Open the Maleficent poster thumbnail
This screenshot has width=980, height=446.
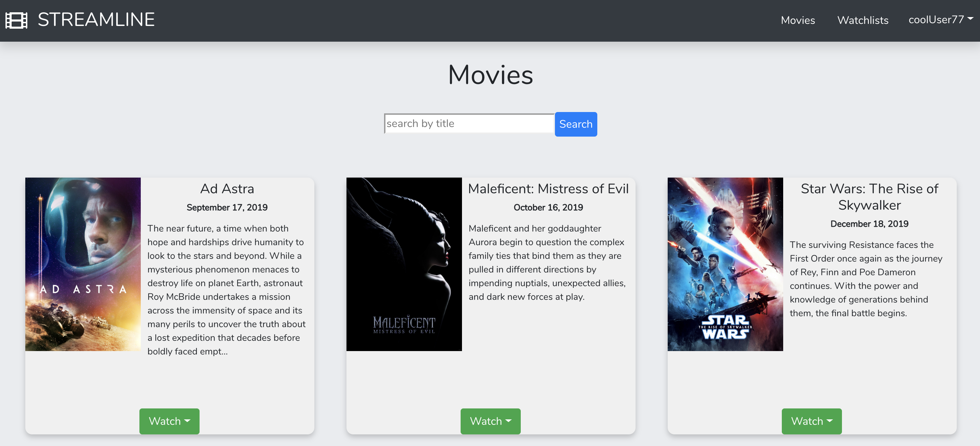tap(404, 264)
